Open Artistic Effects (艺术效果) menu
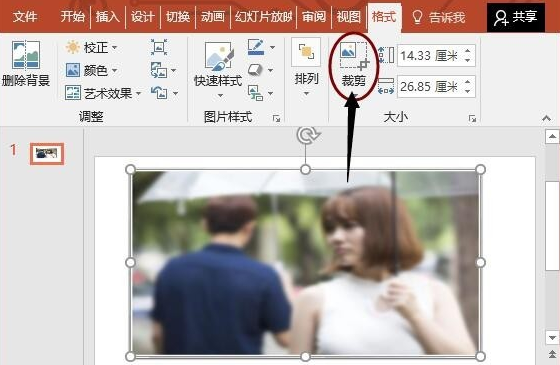560x365 pixels. (103, 93)
